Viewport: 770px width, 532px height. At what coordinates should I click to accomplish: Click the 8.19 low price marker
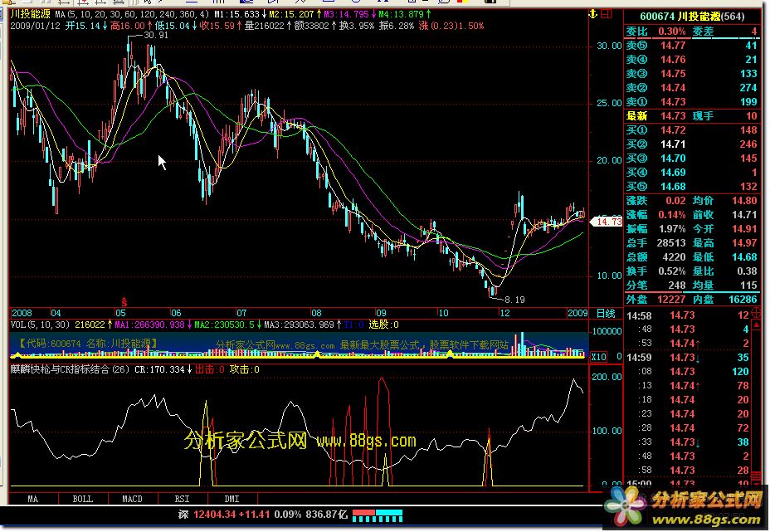tap(515, 298)
